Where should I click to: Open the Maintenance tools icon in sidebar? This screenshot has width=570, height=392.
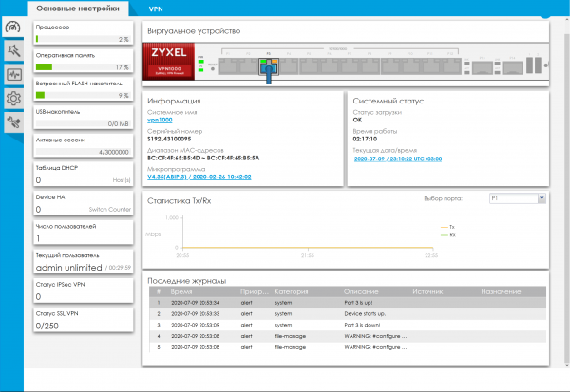tap(13, 122)
